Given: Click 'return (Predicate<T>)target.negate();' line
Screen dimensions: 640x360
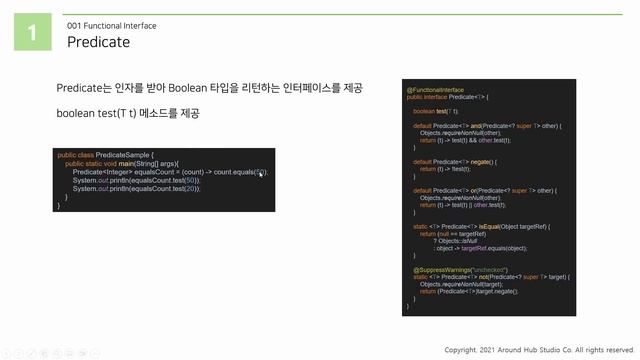Looking at the screenshot, I should click(469, 291).
